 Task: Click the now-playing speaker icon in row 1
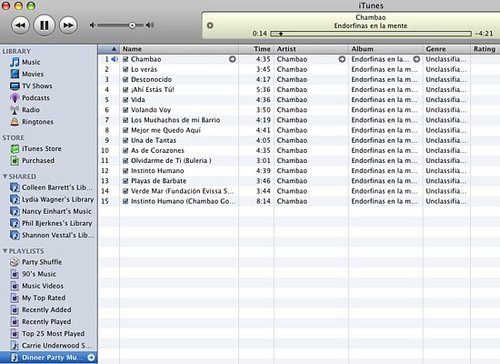pyautogui.click(x=114, y=59)
